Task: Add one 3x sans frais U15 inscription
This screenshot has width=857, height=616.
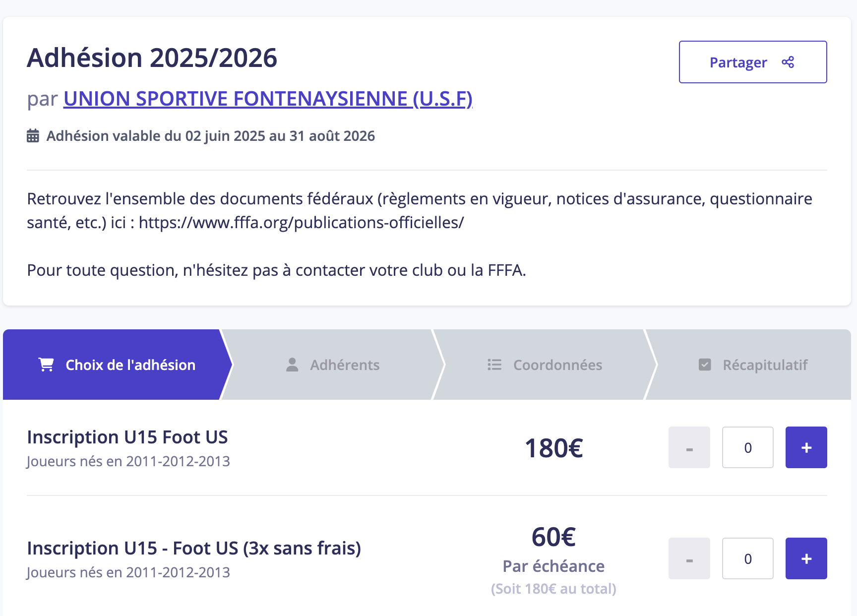Action: [806, 558]
